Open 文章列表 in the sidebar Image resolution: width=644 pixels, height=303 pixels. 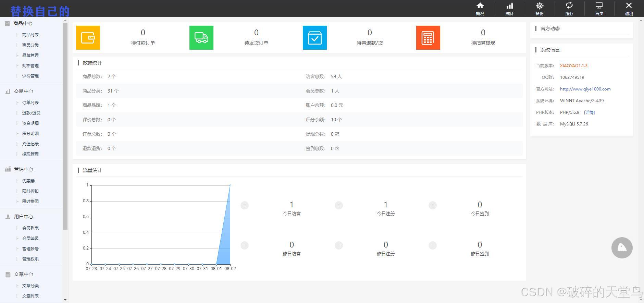30,296
